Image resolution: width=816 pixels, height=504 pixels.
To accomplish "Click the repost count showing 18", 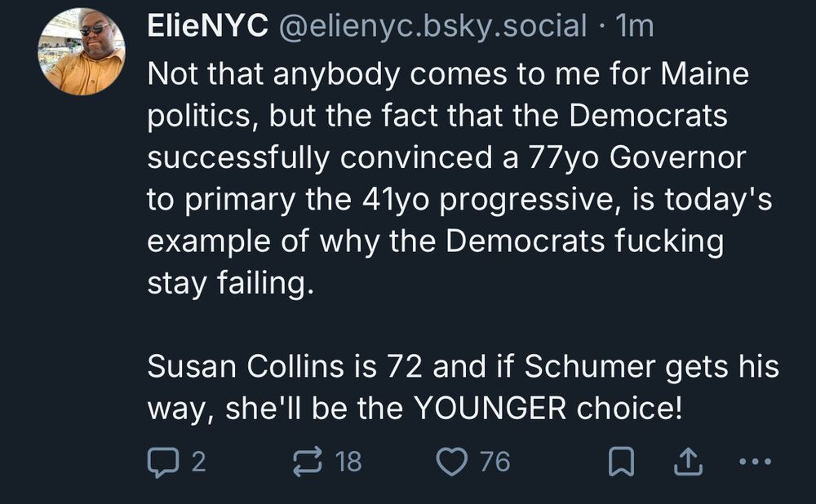I will [x=348, y=462].
